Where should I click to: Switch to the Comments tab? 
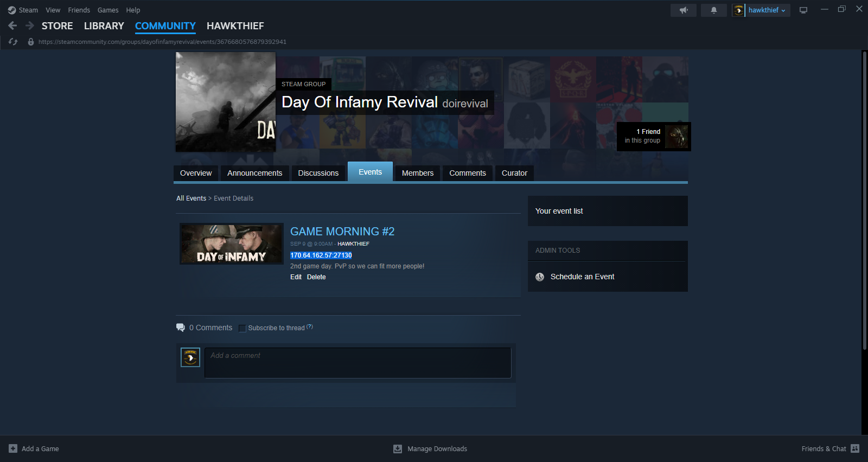[468, 173]
